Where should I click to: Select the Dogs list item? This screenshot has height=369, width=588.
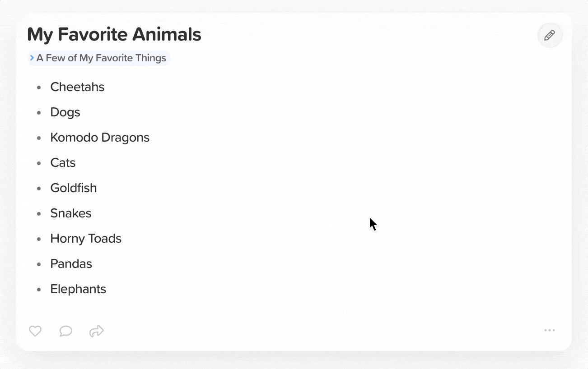(65, 112)
